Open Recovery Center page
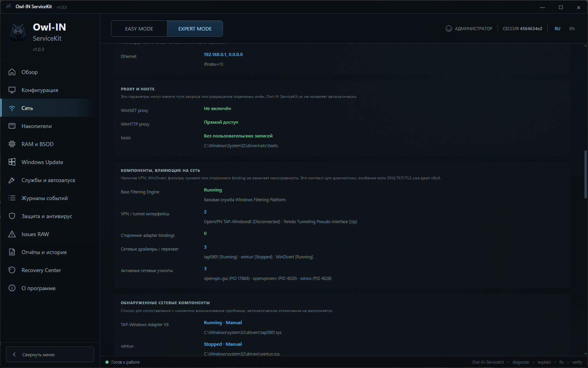The height and width of the screenshot is (368, 588). (x=50, y=270)
